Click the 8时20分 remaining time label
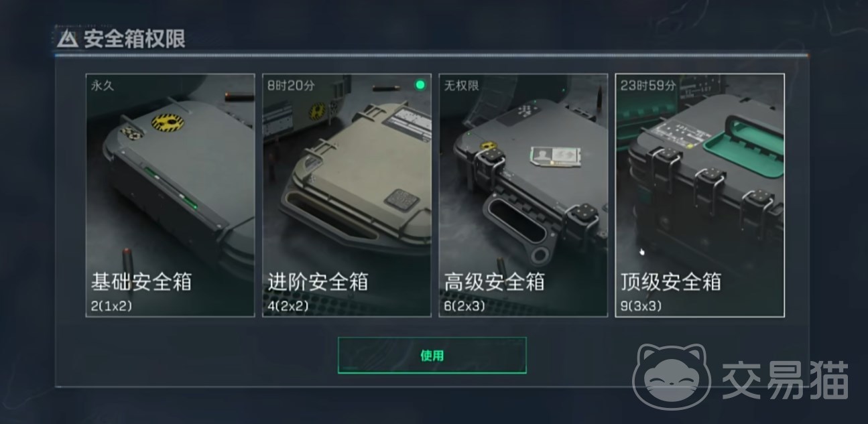Screen dimensions: 868x424 click(291, 86)
